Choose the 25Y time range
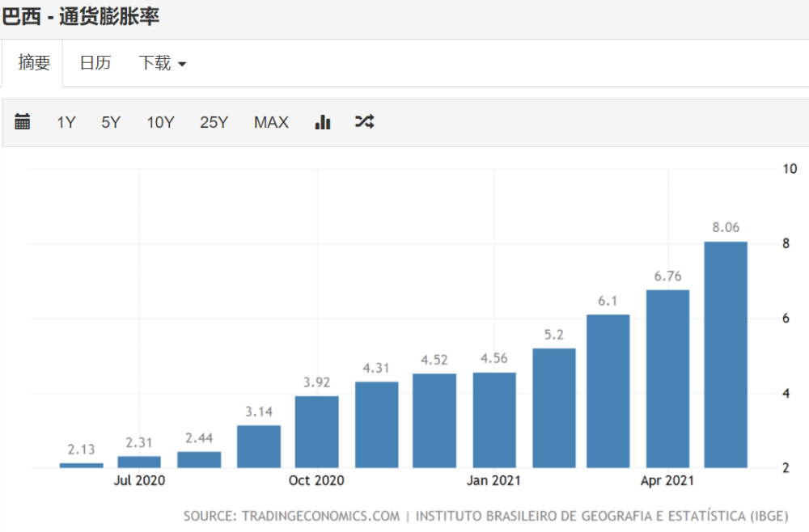 coord(214,122)
